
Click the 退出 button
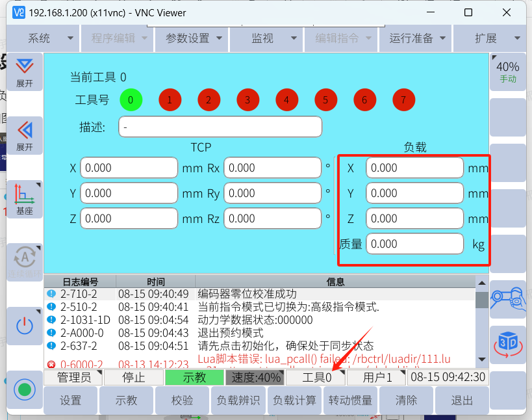click(461, 400)
